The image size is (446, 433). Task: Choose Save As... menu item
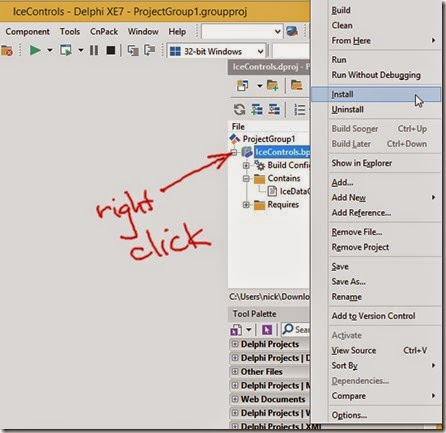tap(376, 282)
